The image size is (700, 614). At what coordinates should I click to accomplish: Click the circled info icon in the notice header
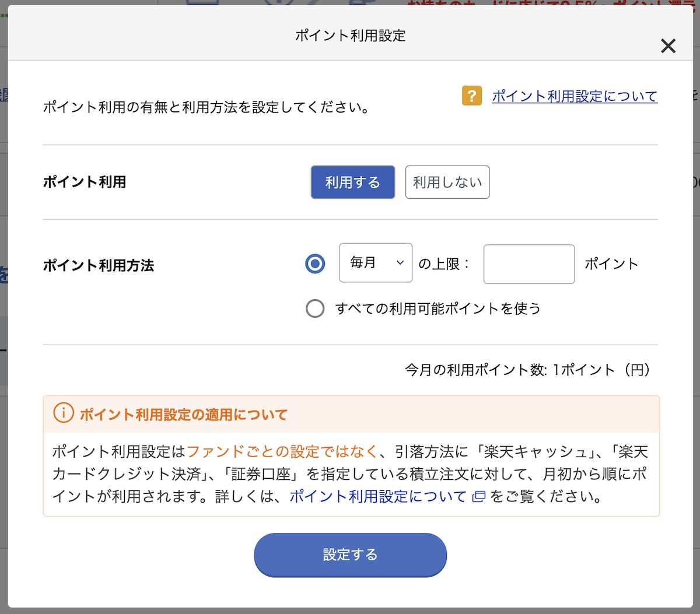pyautogui.click(x=64, y=413)
